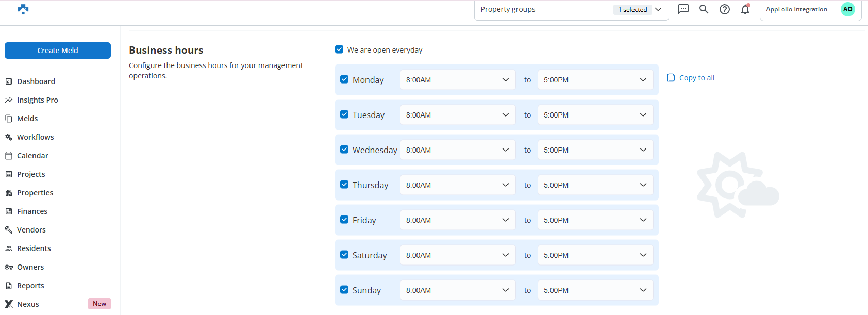Open Wednesday start time dropdown
Screen dimensions: 868x315
[457, 150]
